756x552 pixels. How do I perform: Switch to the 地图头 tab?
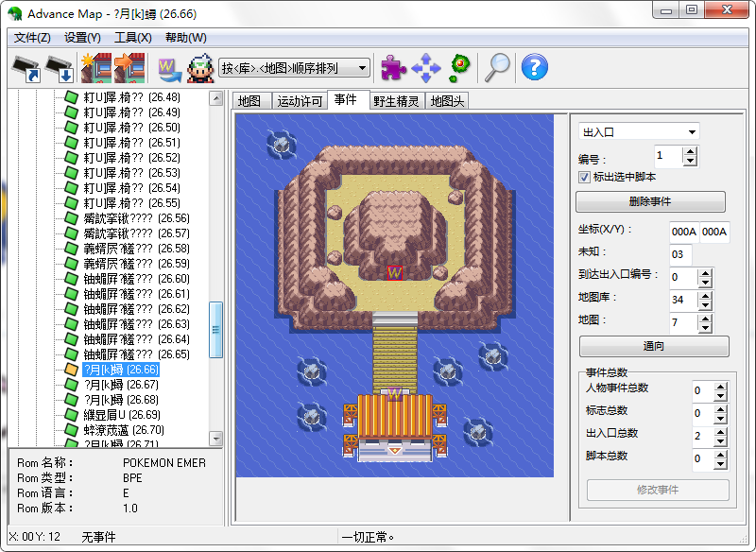[447, 101]
